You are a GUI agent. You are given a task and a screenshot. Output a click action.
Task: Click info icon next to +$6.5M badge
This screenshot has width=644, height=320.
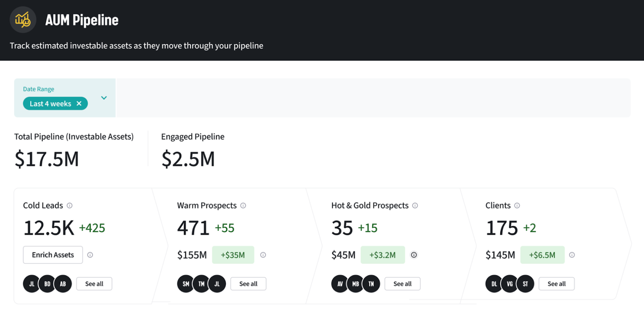tap(572, 255)
